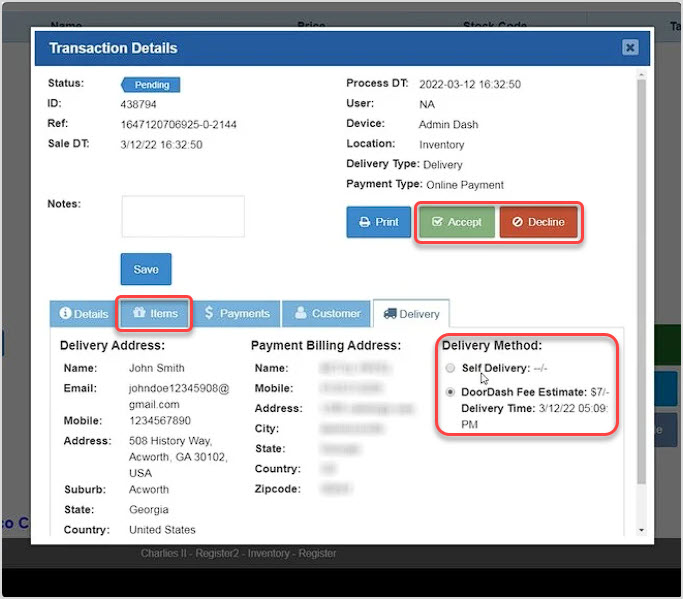Screen dimensions: 683x599
Task: Click Process DT value 2022-03-12 16:32:50
Action: click(470, 85)
